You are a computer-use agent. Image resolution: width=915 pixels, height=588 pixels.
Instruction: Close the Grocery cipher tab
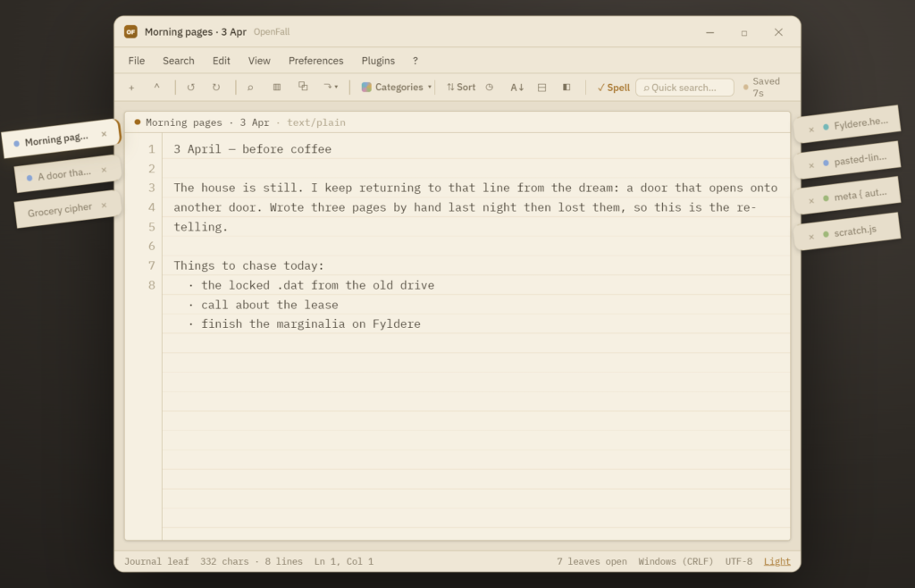pos(104,206)
